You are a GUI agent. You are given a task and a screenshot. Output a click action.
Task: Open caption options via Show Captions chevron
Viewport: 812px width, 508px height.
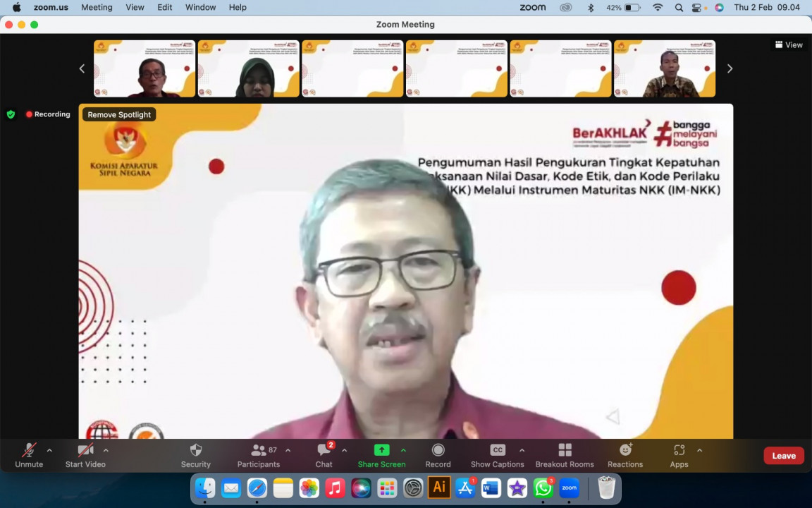click(522, 450)
